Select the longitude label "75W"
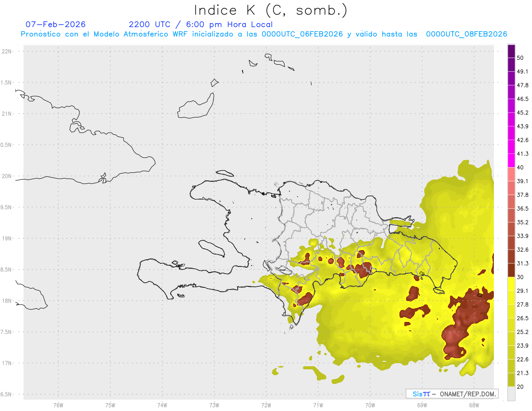This screenshot has width=532, height=411. tap(110, 405)
